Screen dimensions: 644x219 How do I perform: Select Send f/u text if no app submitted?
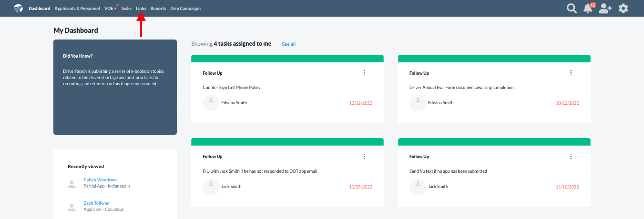point(448,171)
